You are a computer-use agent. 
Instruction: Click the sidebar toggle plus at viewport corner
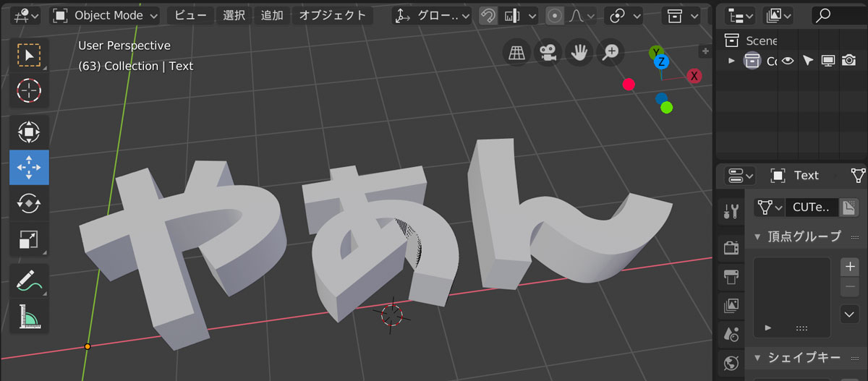point(705,51)
